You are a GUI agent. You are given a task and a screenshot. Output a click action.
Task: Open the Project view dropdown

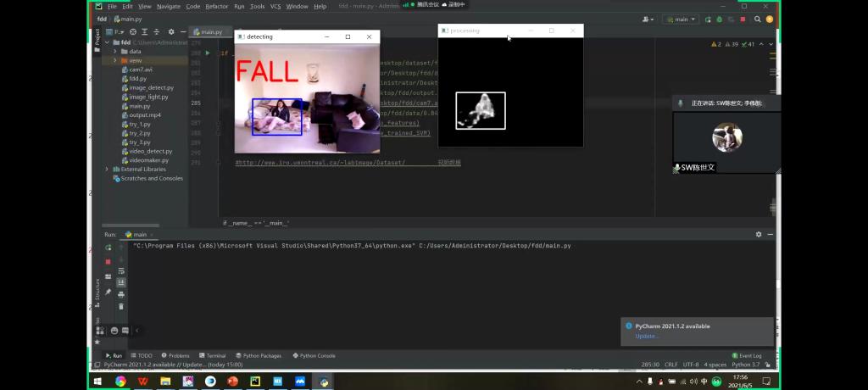pos(120,32)
